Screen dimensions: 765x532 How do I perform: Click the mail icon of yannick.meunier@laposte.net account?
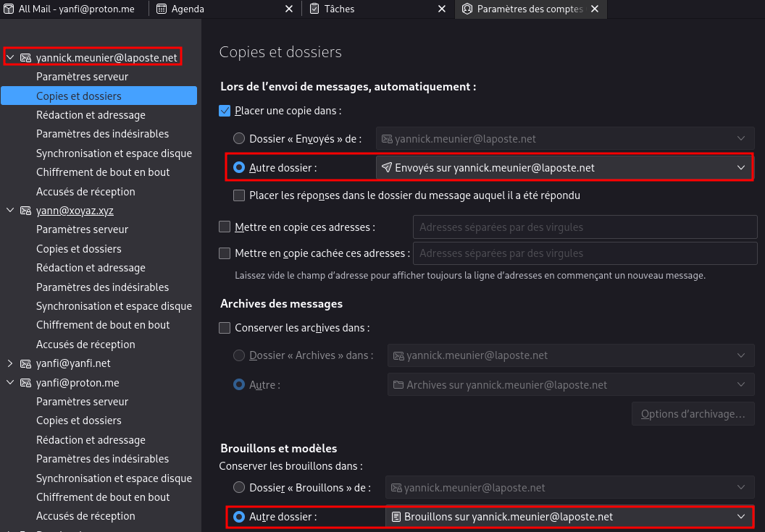click(x=25, y=58)
